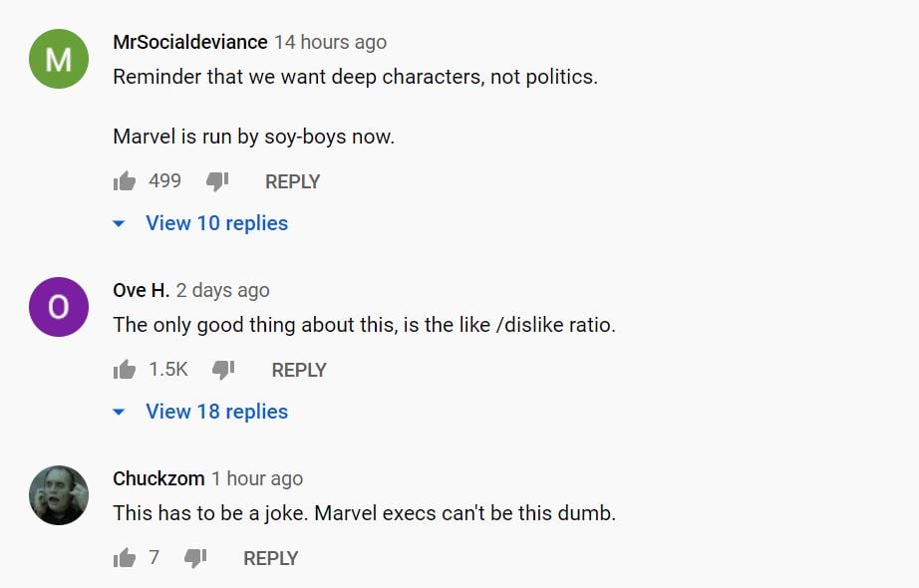This screenshot has width=919, height=588.
Task: Click the '14 hours ago' timestamp
Action: coord(331,42)
